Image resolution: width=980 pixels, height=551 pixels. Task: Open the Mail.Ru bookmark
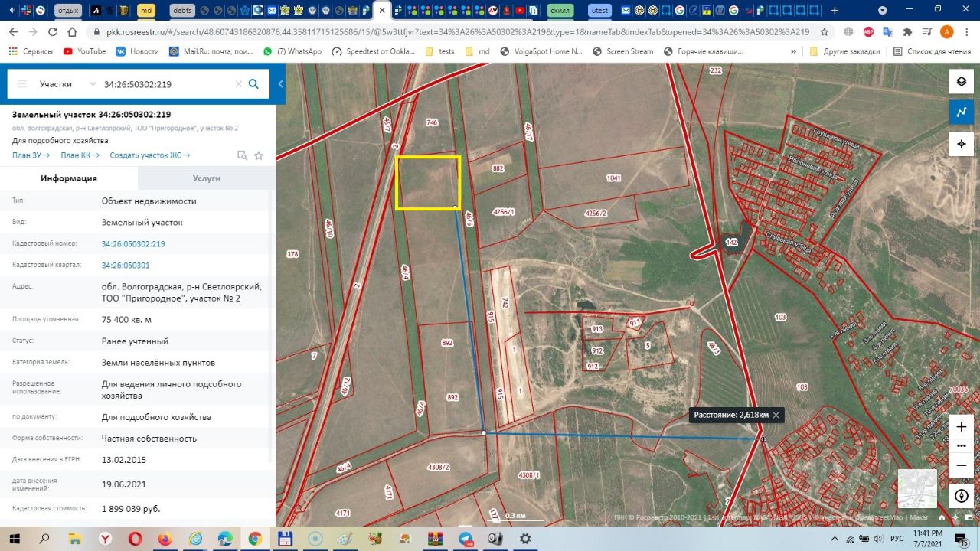212,51
